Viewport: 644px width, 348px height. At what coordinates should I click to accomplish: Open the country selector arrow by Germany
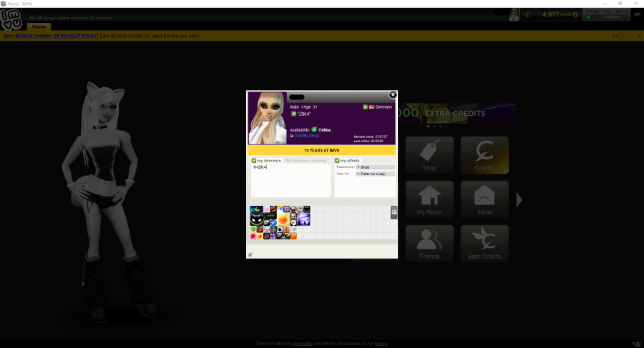click(365, 106)
